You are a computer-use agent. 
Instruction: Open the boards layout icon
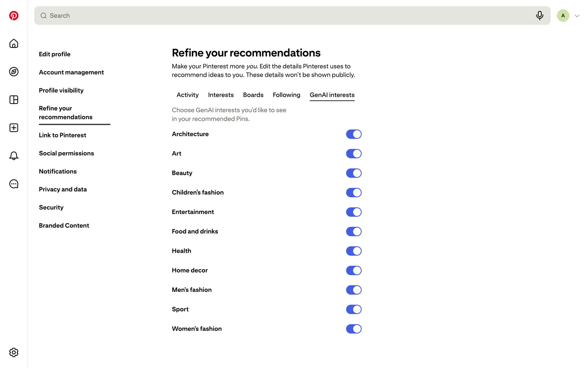14,100
